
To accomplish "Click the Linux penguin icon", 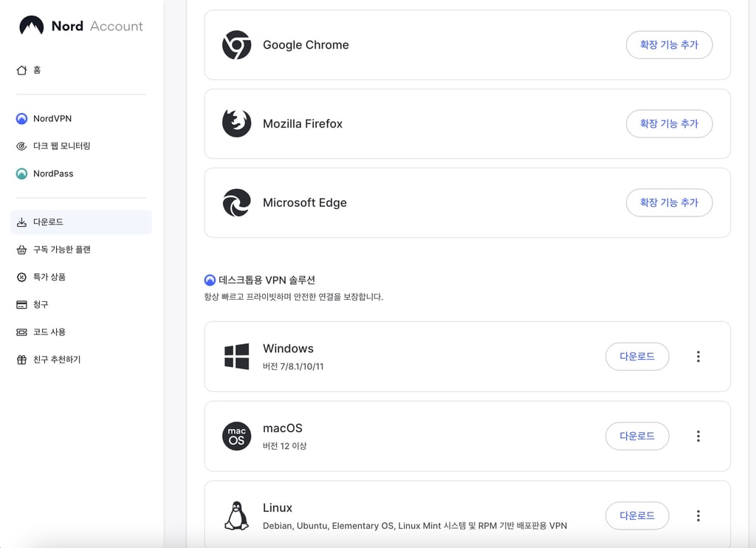I will coord(237,516).
